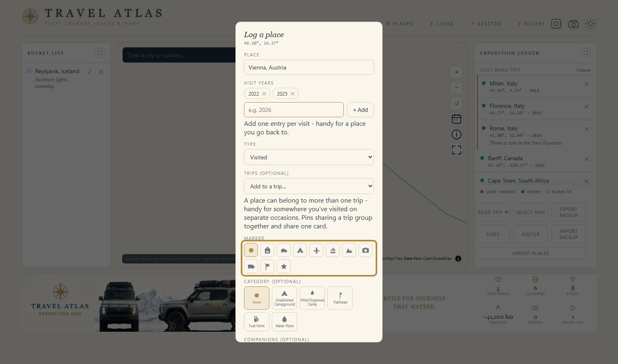Viewport: 618px width, 364px height.
Task: Open the Stats button
Action: tap(493, 234)
